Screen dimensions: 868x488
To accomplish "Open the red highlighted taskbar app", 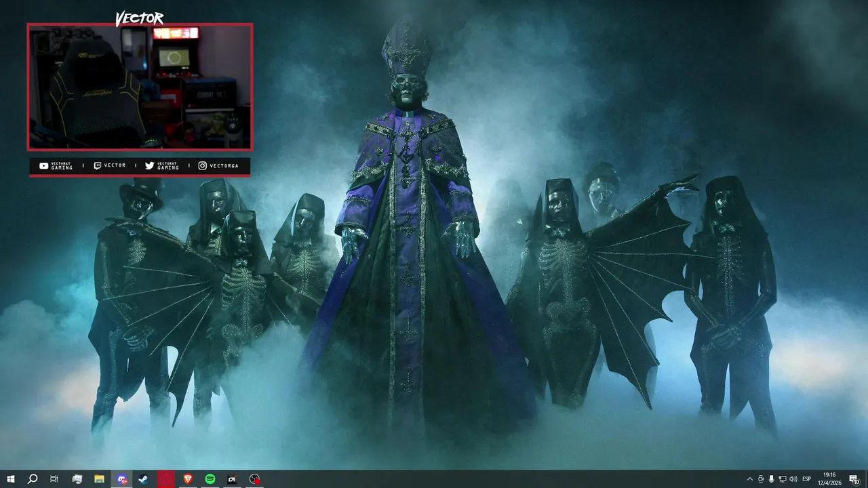I will point(166,479).
